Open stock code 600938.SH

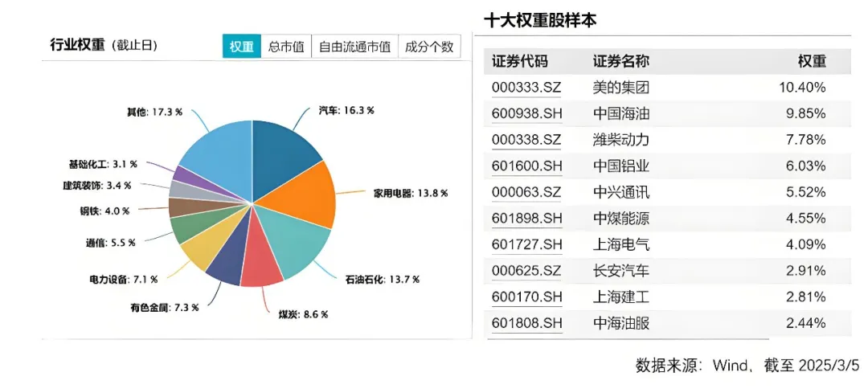click(526, 114)
